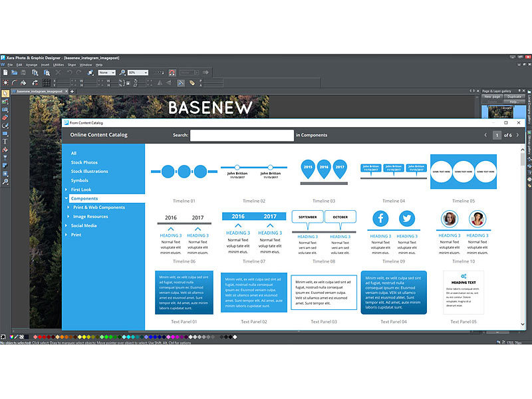Switch to basenew_instagram_imagepost document tab
532x399 pixels.
[x=39, y=91]
